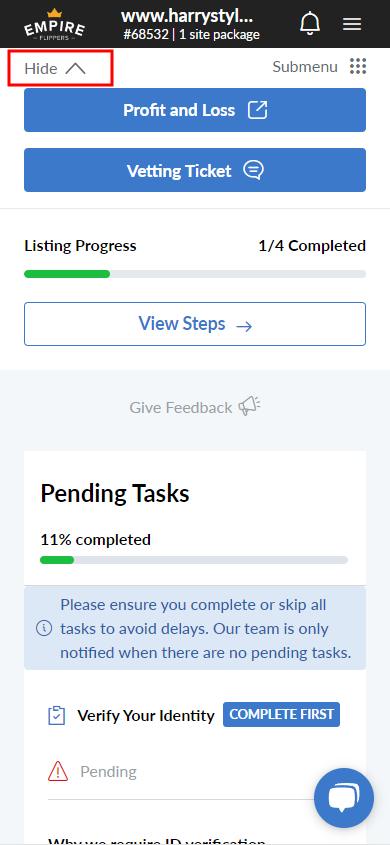
Task: Click the View Steps arrow
Action: pos(244,325)
